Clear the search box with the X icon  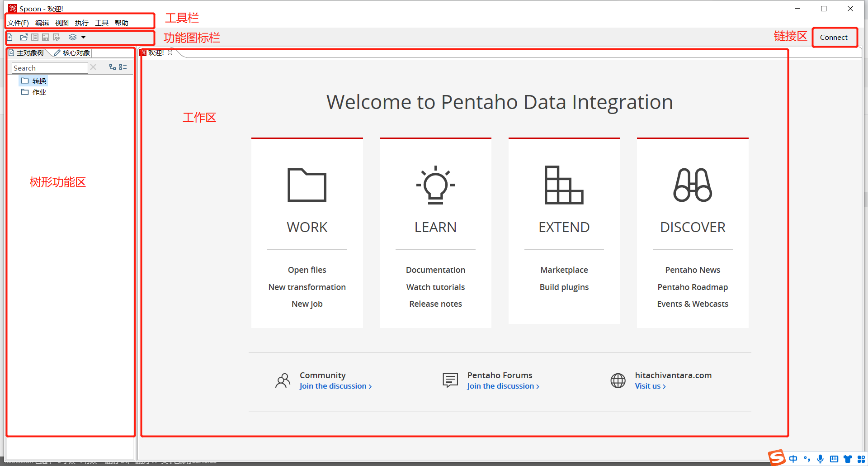(x=93, y=67)
